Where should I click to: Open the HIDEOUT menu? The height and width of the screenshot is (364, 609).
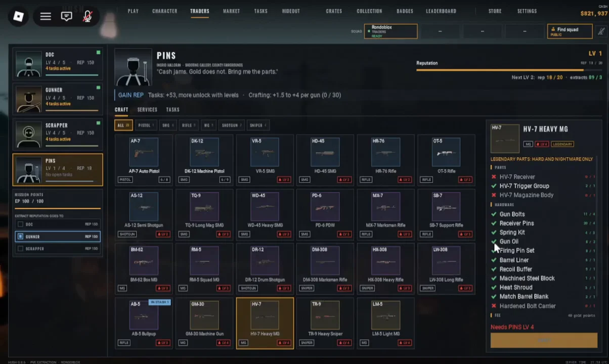click(291, 11)
